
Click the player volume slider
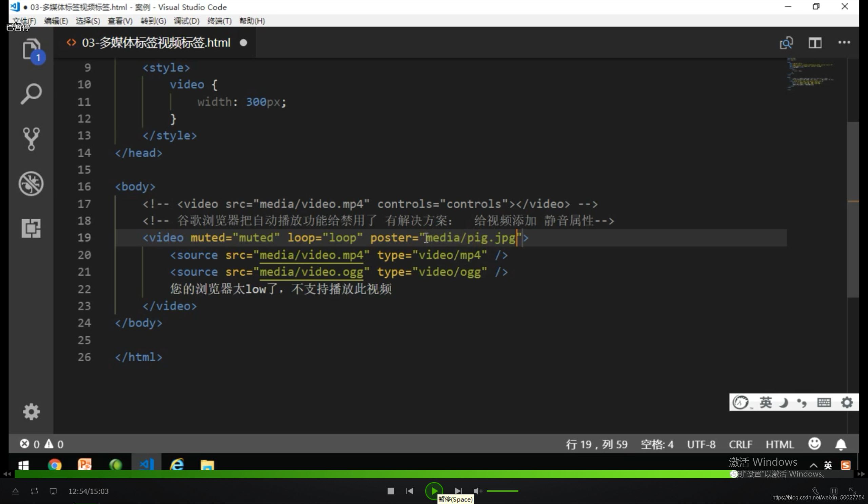tap(502, 491)
